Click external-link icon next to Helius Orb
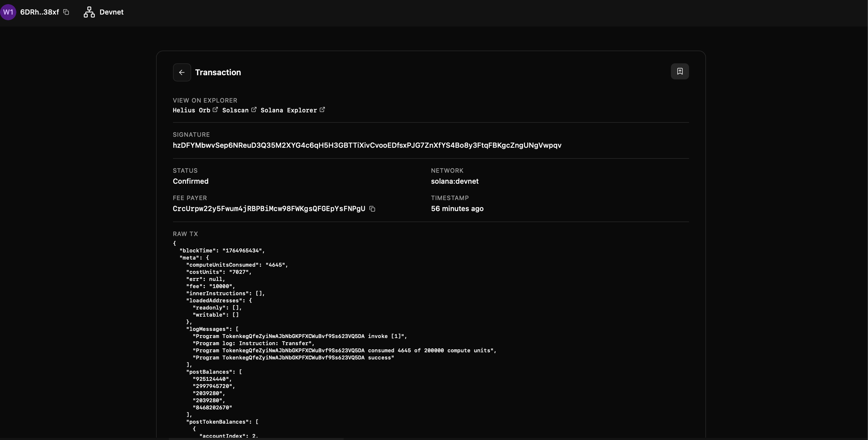The width and height of the screenshot is (868, 440). point(215,110)
